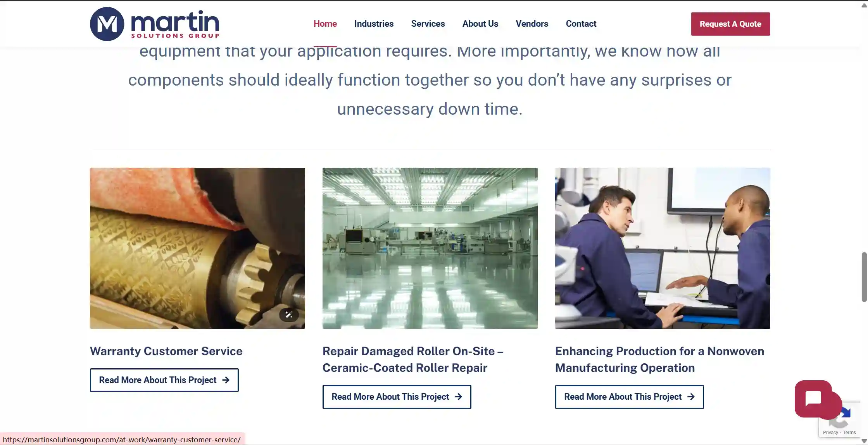Image resolution: width=868 pixels, height=445 pixels.
Task: Click arrow icon on Nonwoven project button
Action: point(691,397)
